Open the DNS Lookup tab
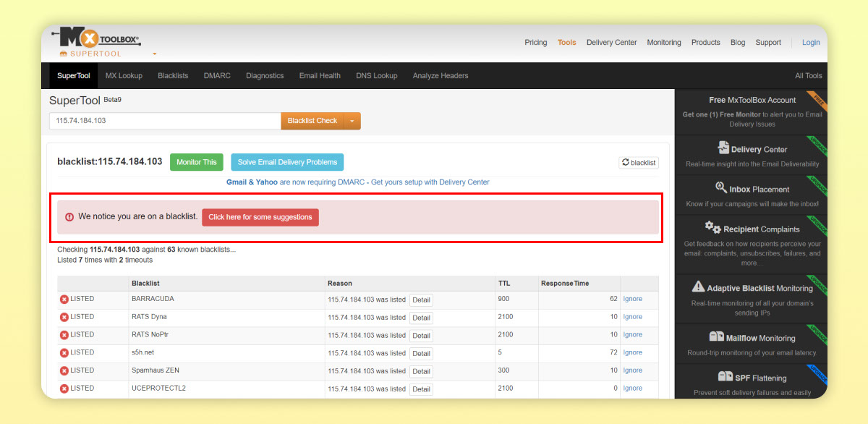The width and height of the screenshot is (868, 424). coord(377,75)
